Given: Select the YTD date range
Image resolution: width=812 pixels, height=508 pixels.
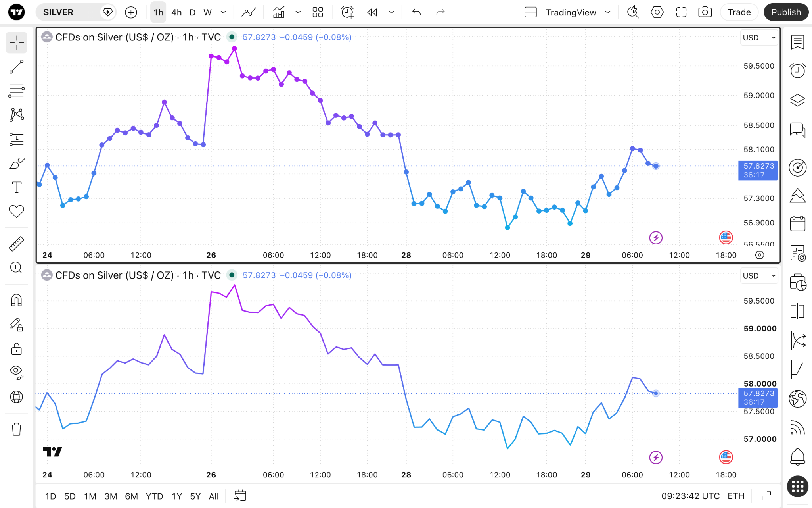Looking at the screenshot, I should 154,496.
